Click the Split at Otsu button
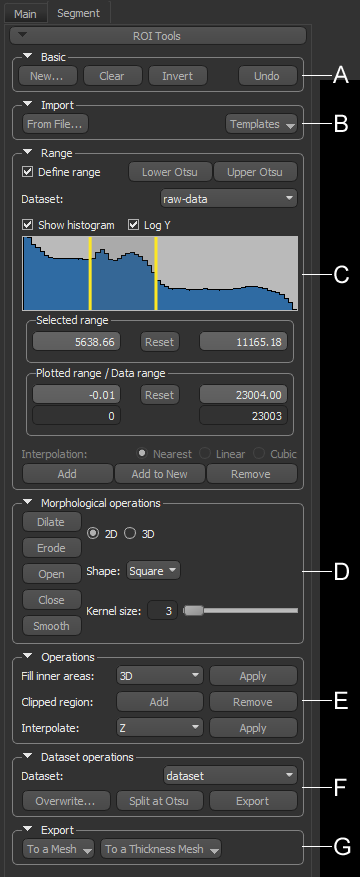The width and height of the screenshot is (360, 877). 159,800
